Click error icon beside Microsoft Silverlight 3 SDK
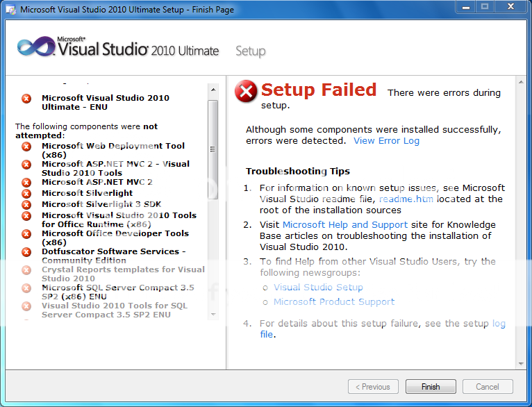Screen dimensions: 532x407 click(x=26, y=205)
